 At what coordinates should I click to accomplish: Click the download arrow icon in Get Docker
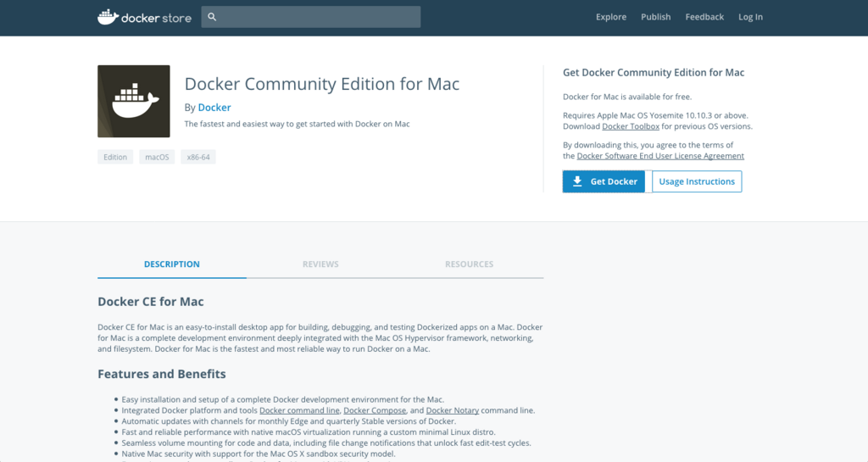[x=577, y=181]
